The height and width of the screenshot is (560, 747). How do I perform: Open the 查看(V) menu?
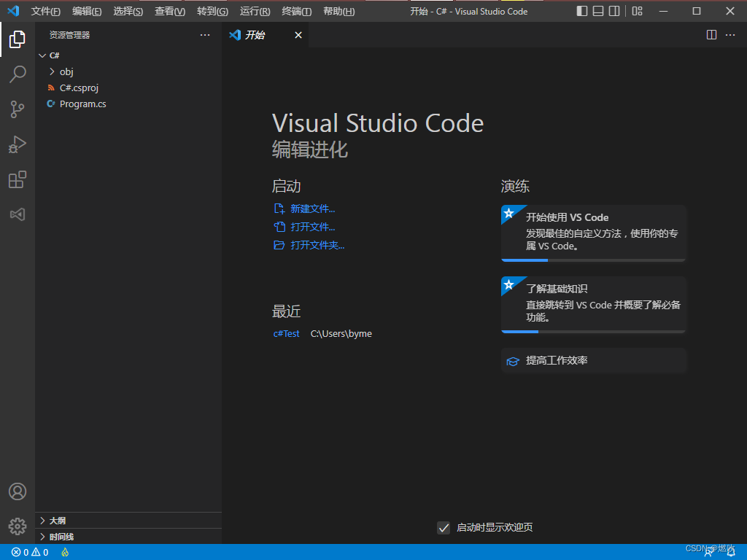tap(169, 11)
